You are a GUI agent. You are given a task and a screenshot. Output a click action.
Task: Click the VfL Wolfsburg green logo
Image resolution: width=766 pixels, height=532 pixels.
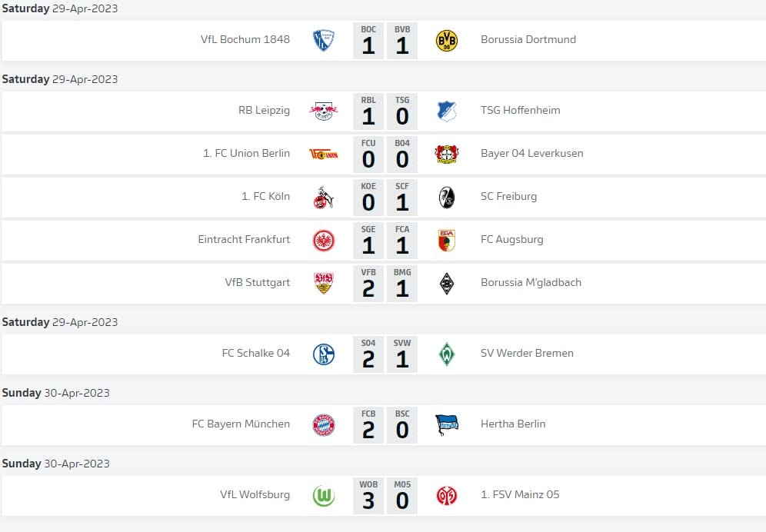click(x=324, y=496)
